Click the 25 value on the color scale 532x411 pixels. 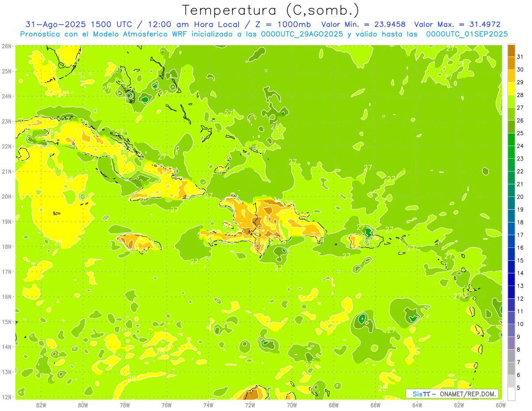click(x=520, y=133)
